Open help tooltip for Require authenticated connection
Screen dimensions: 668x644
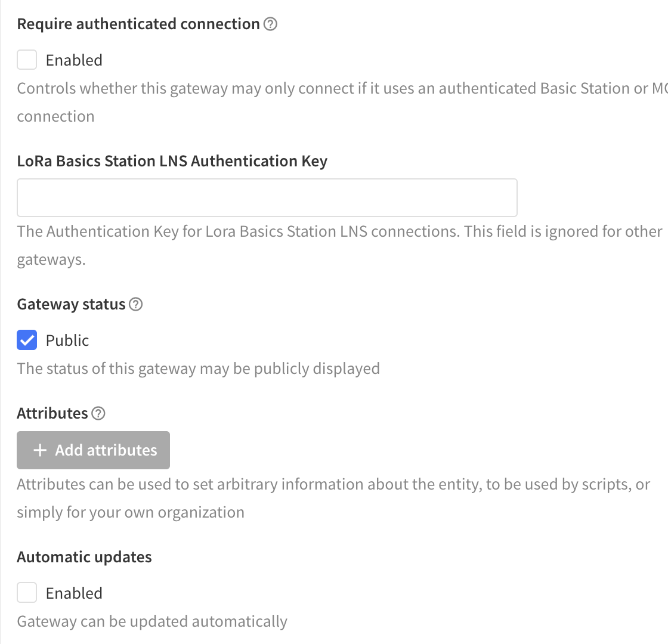point(270,24)
